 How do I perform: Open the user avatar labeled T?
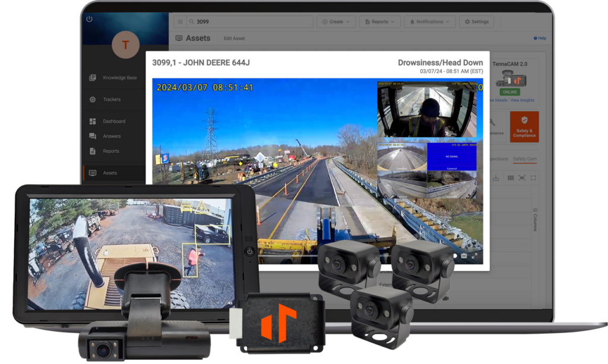pyautogui.click(x=126, y=45)
